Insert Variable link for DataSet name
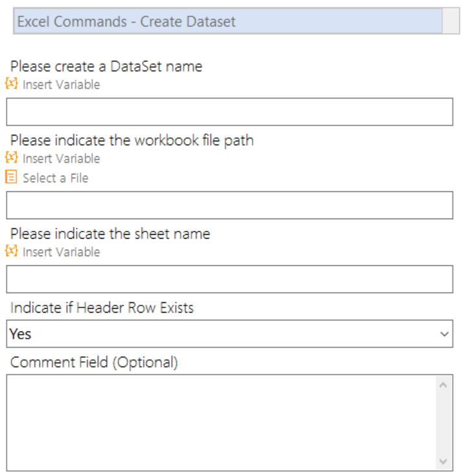Screen dimensions: 464x476 pos(62,85)
